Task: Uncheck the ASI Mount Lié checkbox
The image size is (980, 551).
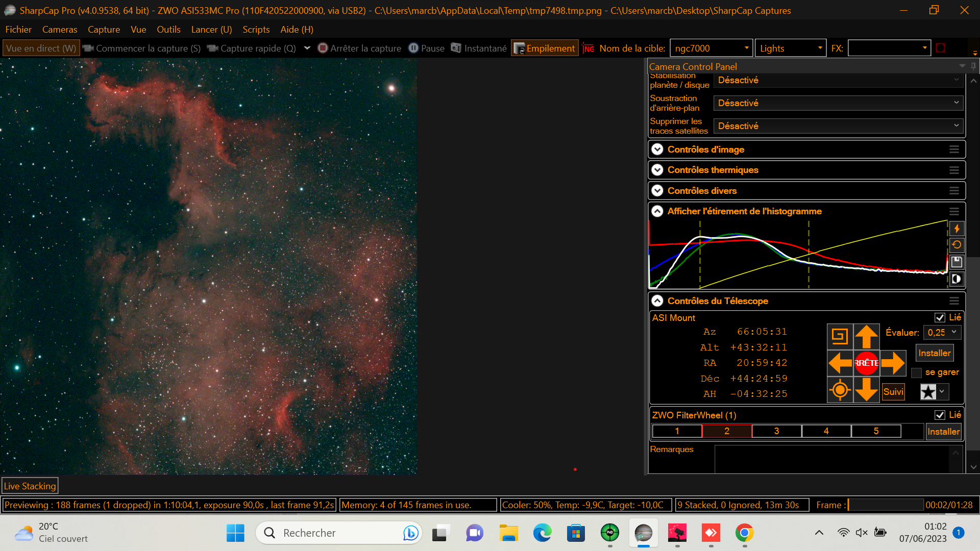Action: (940, 318)
